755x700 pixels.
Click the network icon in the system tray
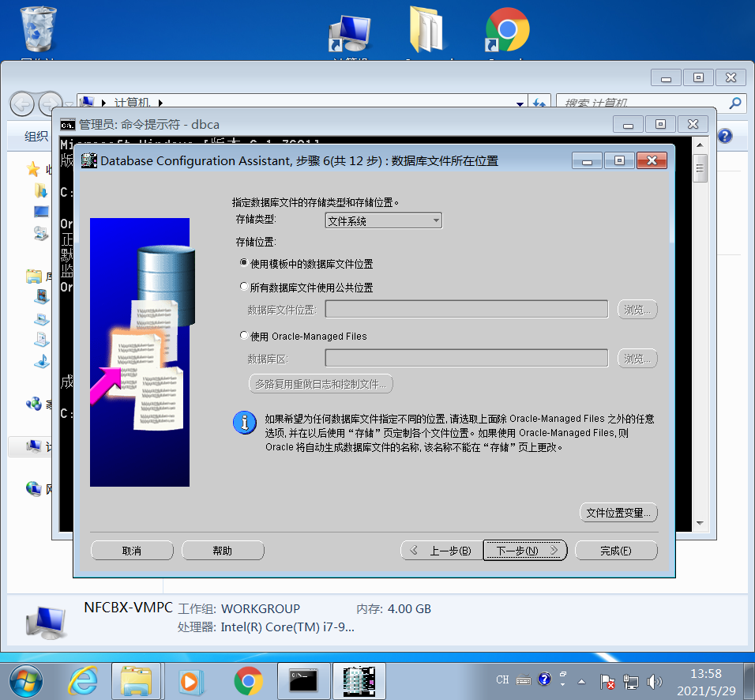click(630, 679)
